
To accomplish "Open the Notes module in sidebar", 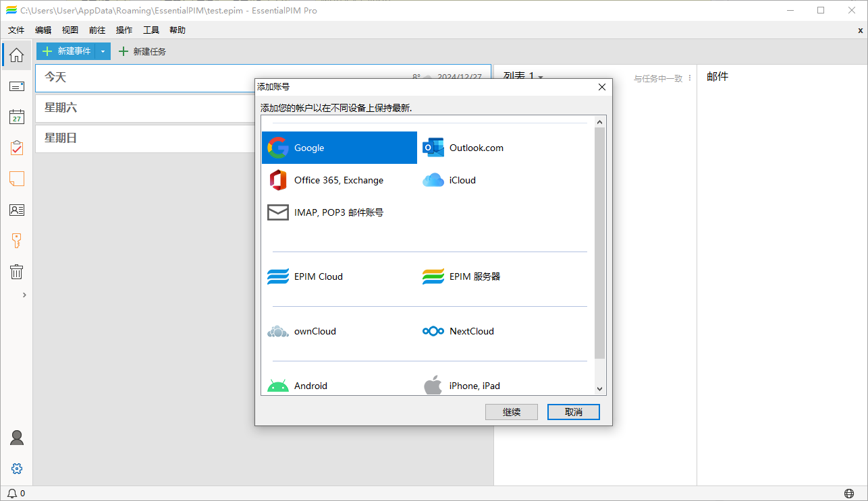I will [x=16, y=179].
